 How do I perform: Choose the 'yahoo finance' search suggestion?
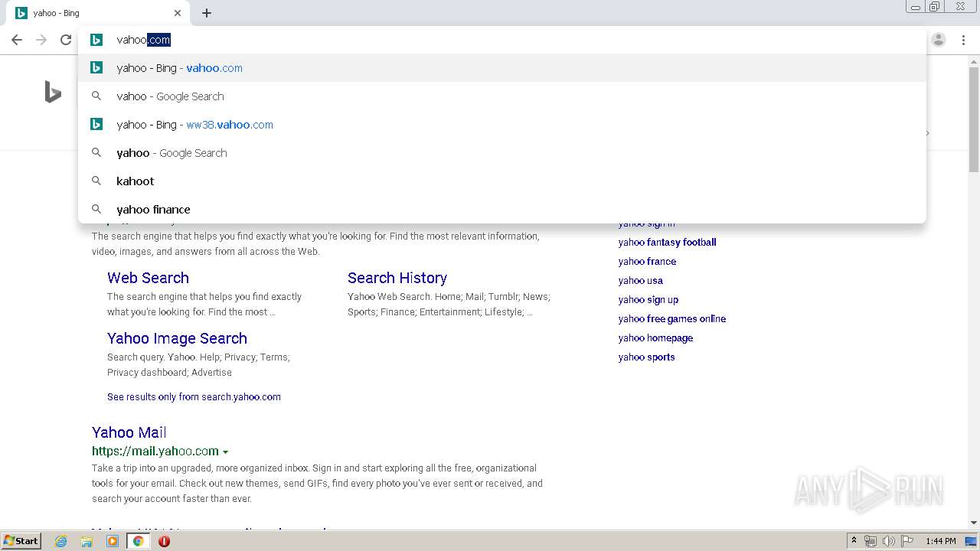click(x=501, y=210)
